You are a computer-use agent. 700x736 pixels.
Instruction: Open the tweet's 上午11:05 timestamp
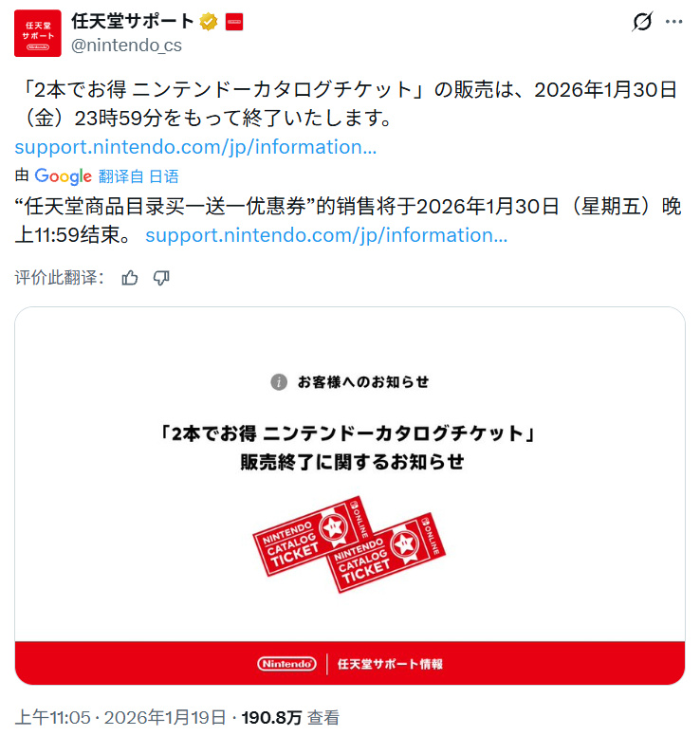pyautogui.click(x=52, y=718)
